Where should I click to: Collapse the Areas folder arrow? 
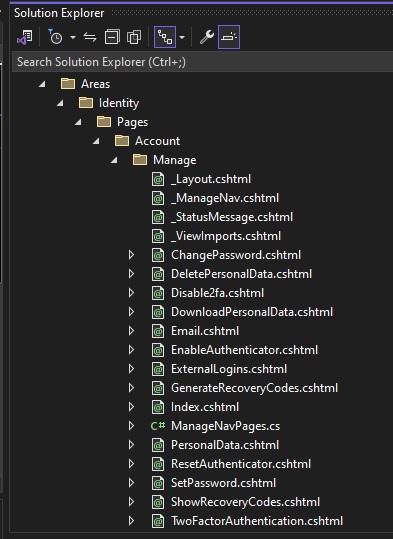(42, 84)
